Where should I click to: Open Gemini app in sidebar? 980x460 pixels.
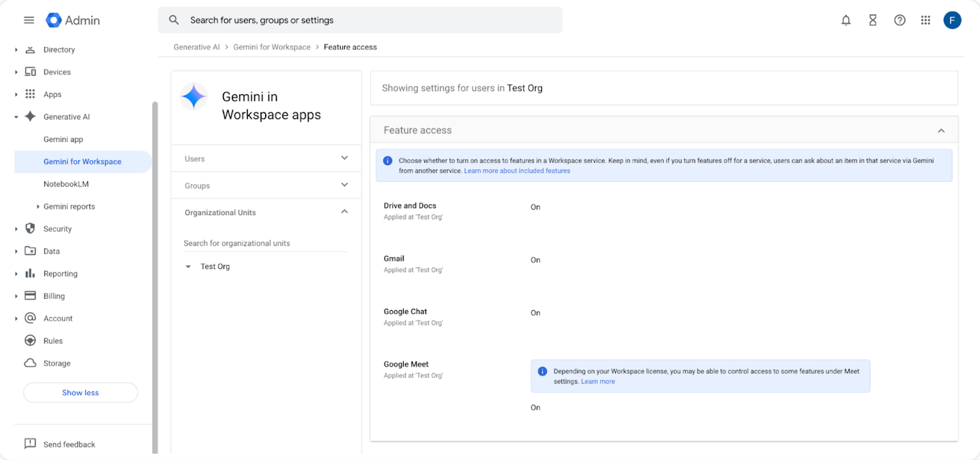63,139
